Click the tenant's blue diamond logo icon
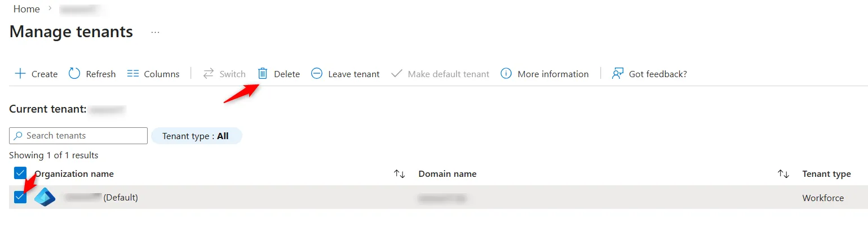The width and height of the screenshot is (868, 245). [45, 197]
